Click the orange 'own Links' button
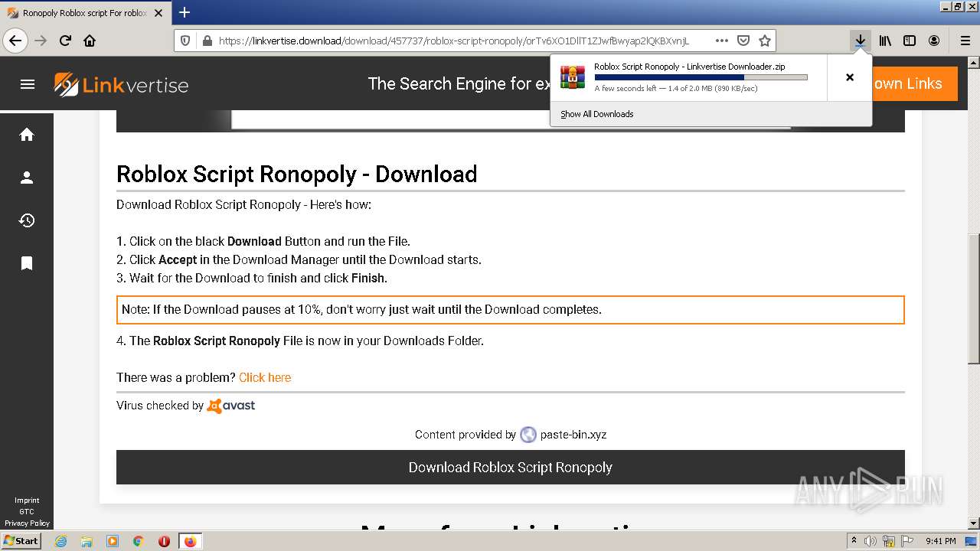The height and width of the screenshot is (551, 980). 915,84
